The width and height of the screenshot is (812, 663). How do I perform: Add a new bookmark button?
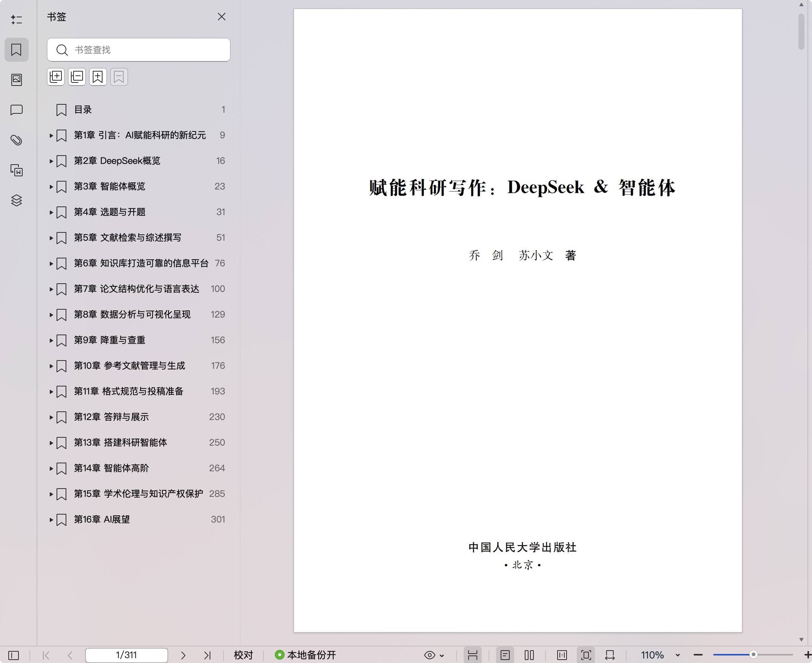coord(98,77)
